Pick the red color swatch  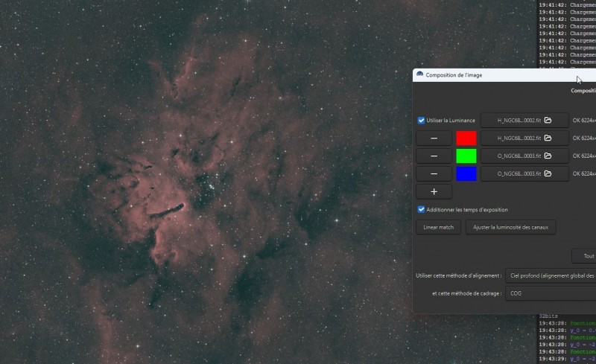(x=466, y=138)
